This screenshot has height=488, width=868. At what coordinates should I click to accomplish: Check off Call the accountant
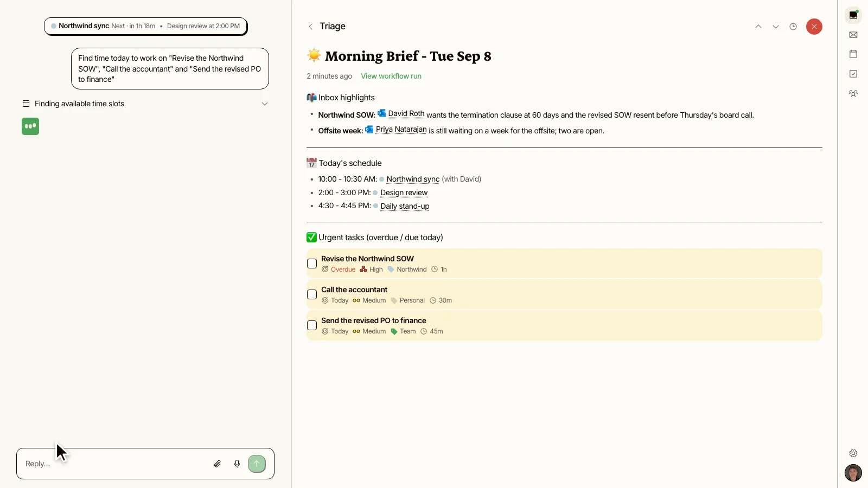[312, 294]
